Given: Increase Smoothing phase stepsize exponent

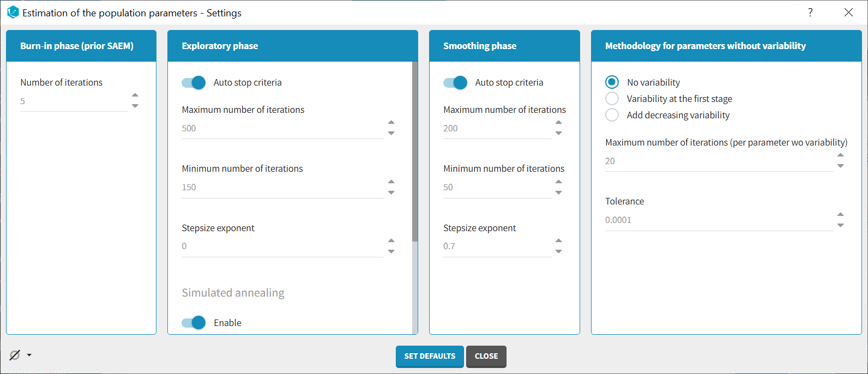Looking at the screenshot, I should (x=558, y=240).
